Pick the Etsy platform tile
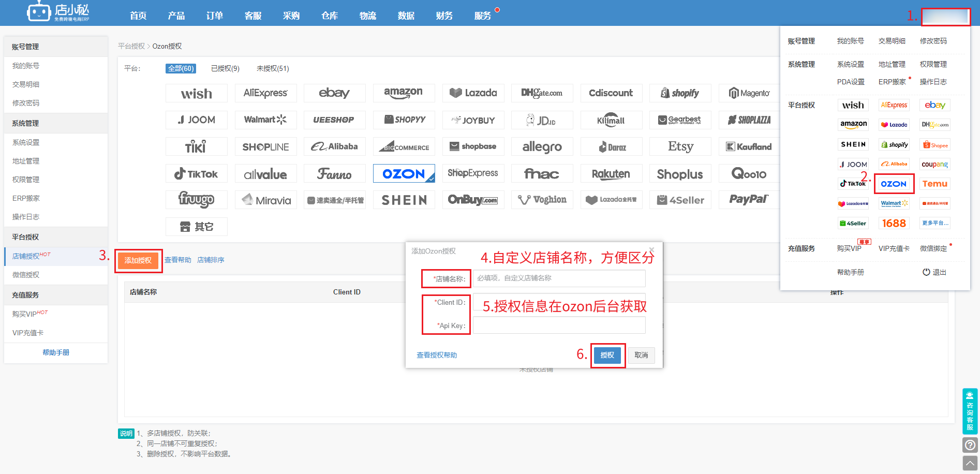Viewport: 980px width, 474px height. click(x=680, y=147)
